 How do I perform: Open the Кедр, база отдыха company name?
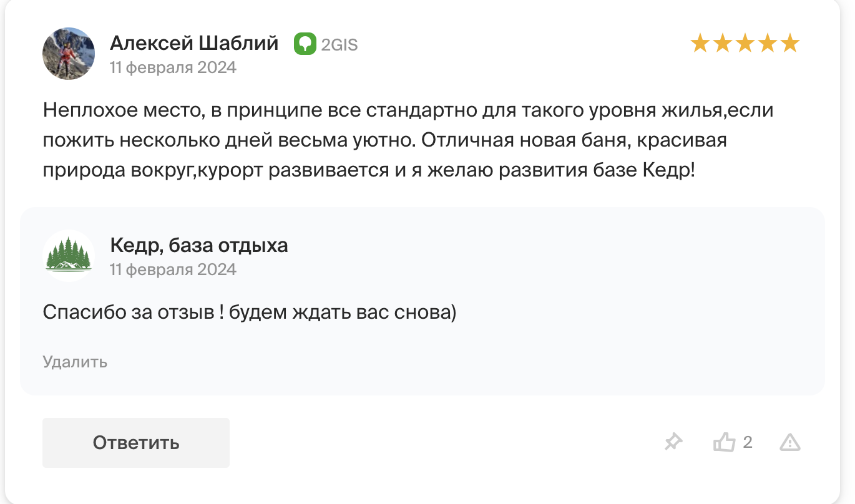[199, 245]
